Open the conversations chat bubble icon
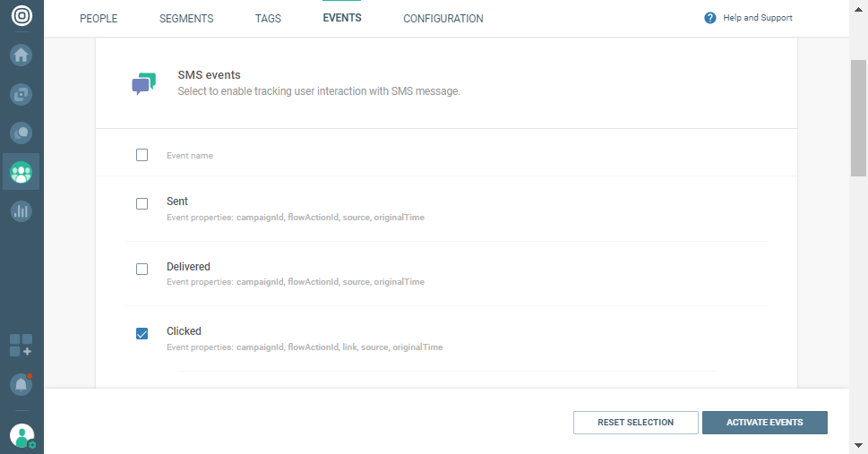This screenshot has width=868, height=454. [x=21, y=133]
